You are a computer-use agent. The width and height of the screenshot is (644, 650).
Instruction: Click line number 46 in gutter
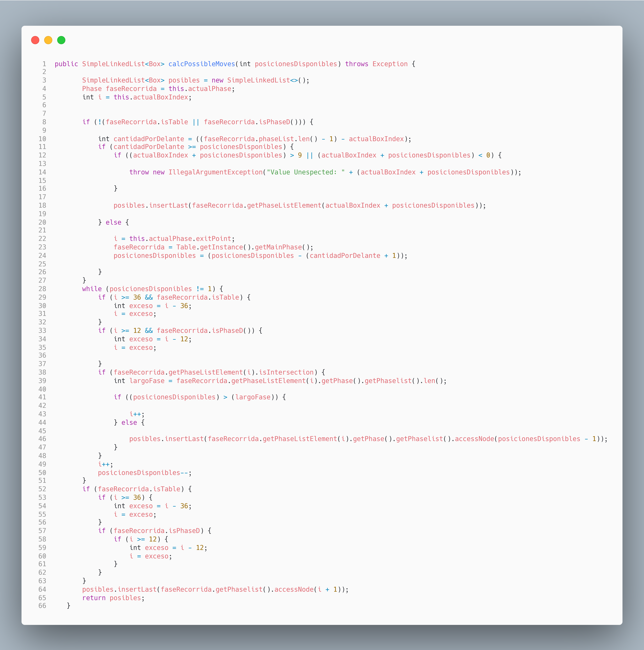coord(42,439)
